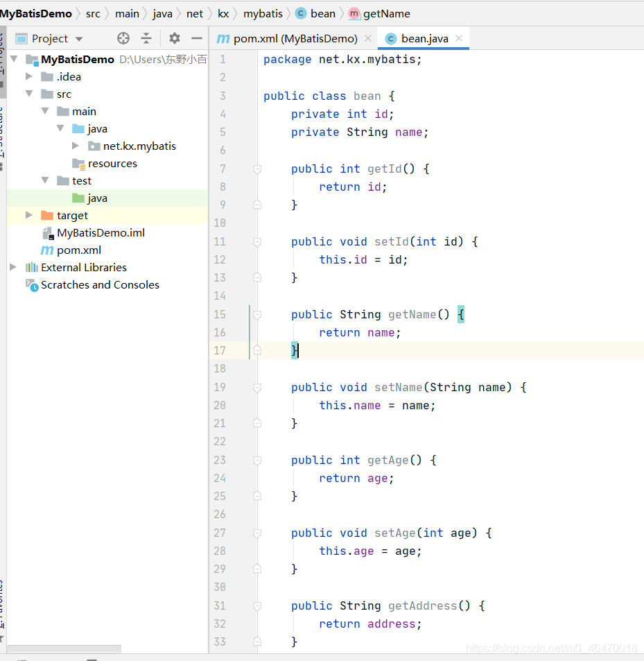The image size is (644, 661).
Task: Fold the setId method at line 11
Action: coord(257,242)
